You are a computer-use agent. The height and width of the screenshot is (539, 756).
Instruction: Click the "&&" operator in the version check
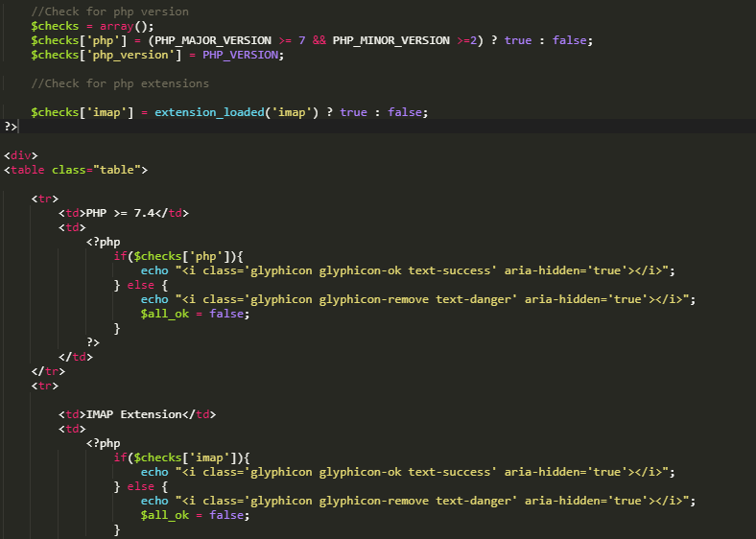pyautogui.click(x=319, y=40)
